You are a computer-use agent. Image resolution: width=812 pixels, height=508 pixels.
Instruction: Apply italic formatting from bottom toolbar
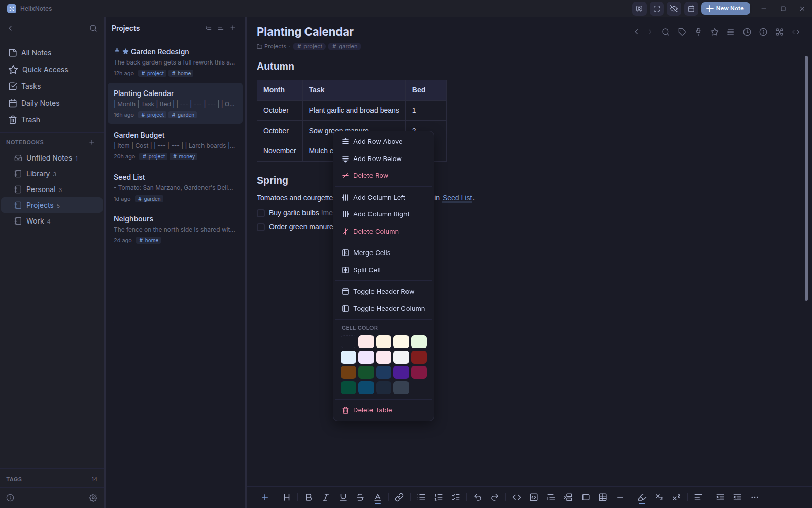tap(326, 497)
